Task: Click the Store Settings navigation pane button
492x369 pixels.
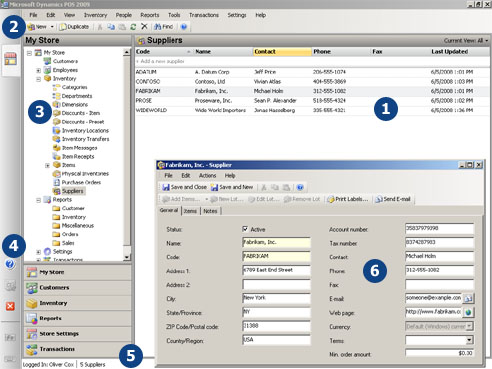Action: (78, 334)
